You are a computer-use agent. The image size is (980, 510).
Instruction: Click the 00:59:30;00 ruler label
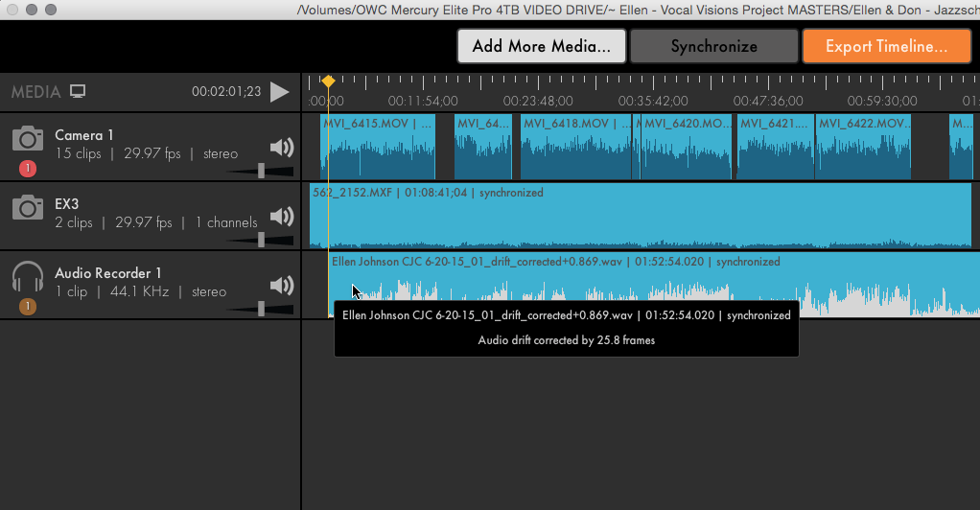(882, 102)
